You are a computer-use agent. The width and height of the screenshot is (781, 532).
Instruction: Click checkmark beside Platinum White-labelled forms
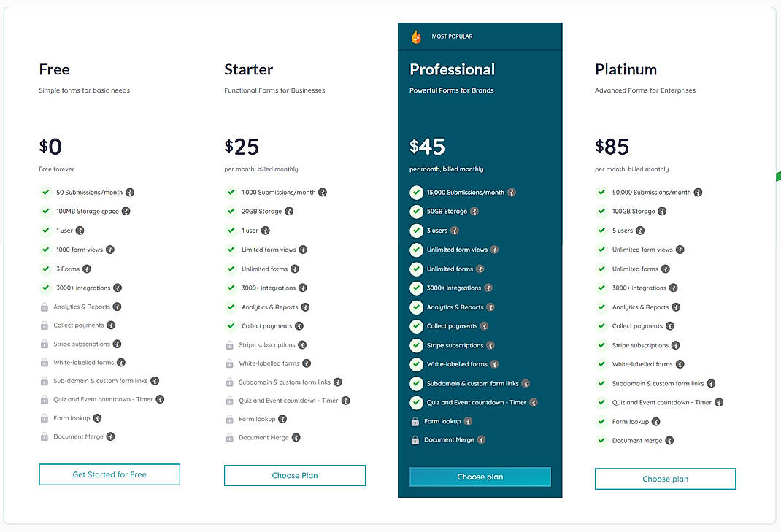[601, 364]
